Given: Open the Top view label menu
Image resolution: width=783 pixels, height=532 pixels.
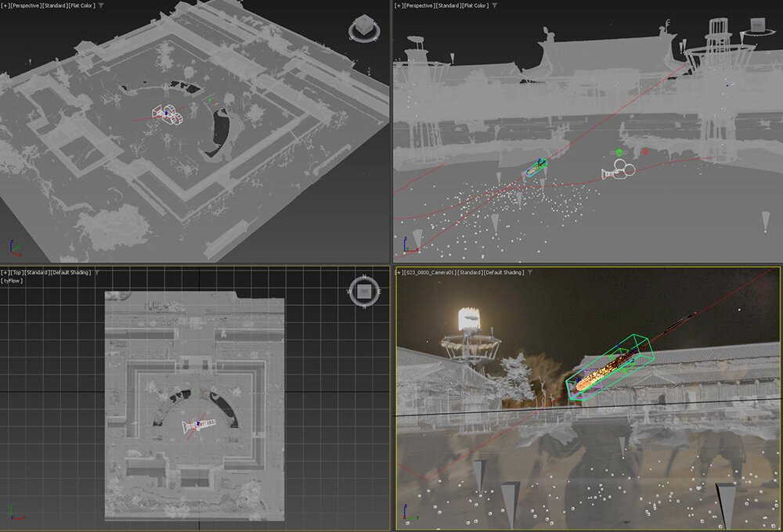Looking at the screenshot, I should [x=17, y=272].
